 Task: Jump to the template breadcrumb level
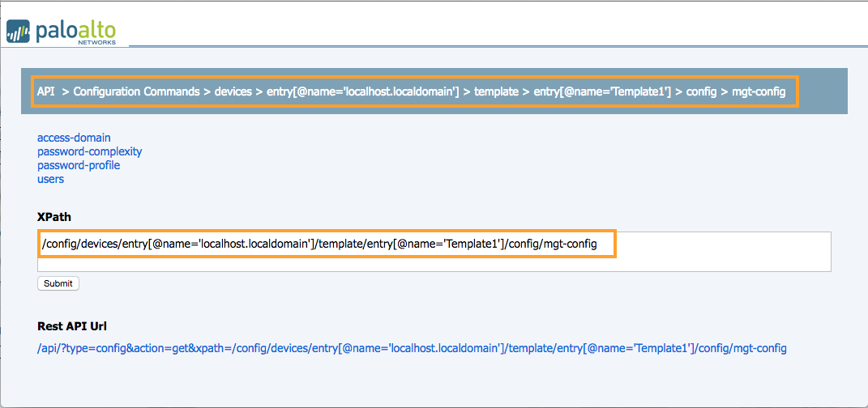click(496, 91)
